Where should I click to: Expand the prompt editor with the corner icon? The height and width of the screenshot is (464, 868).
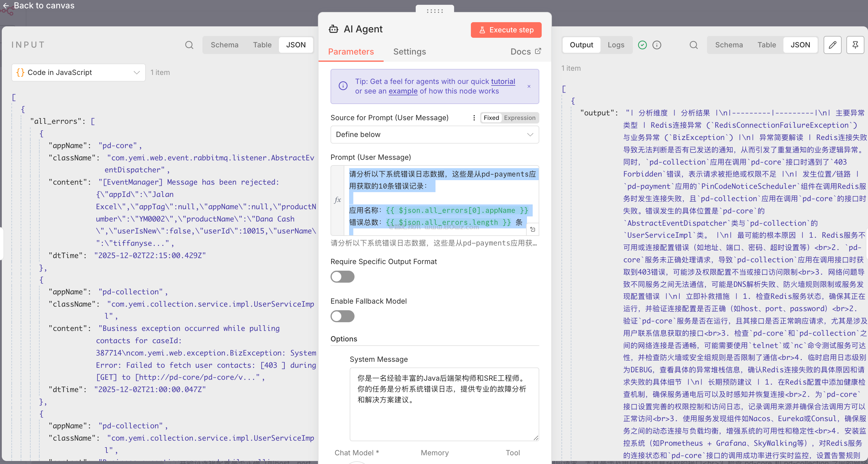point(532,229)
